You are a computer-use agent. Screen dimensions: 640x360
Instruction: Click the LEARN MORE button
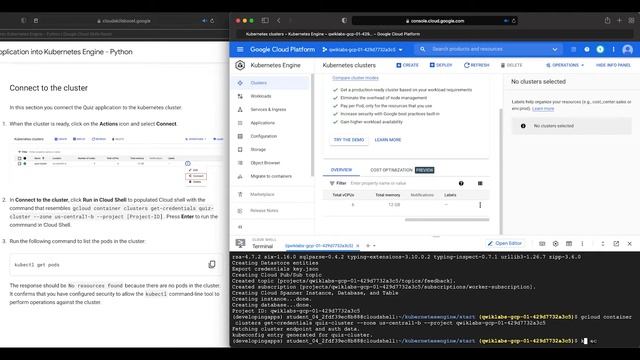(x=388, y=140)
